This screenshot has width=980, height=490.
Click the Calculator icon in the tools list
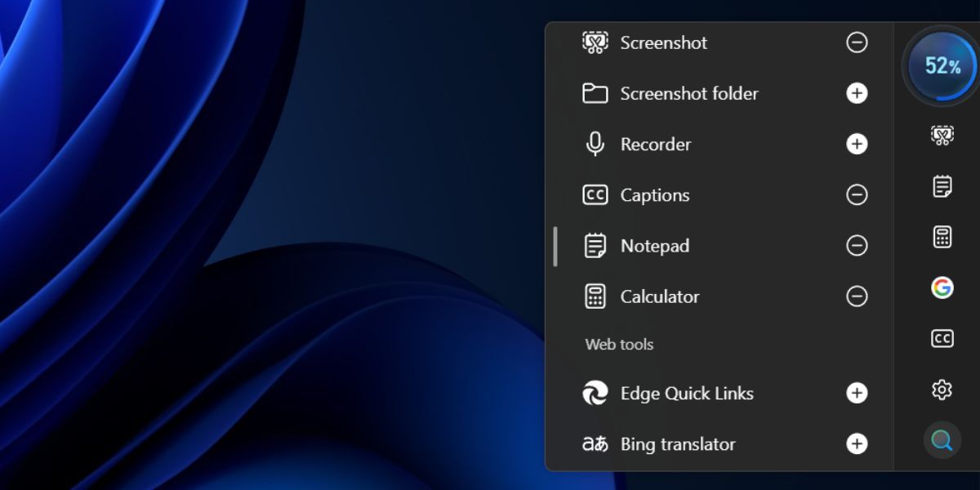click(594, 296)
